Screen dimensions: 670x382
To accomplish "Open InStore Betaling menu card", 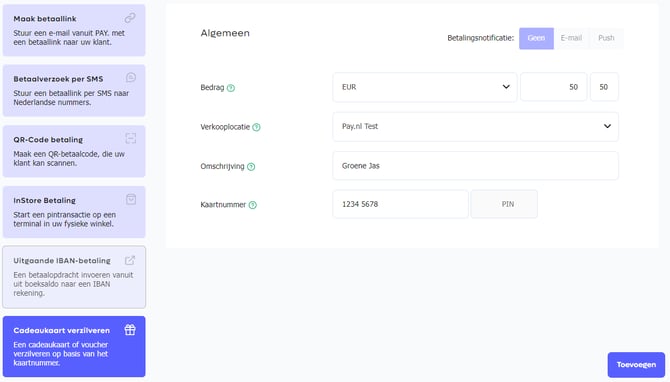I will (74, 212).
